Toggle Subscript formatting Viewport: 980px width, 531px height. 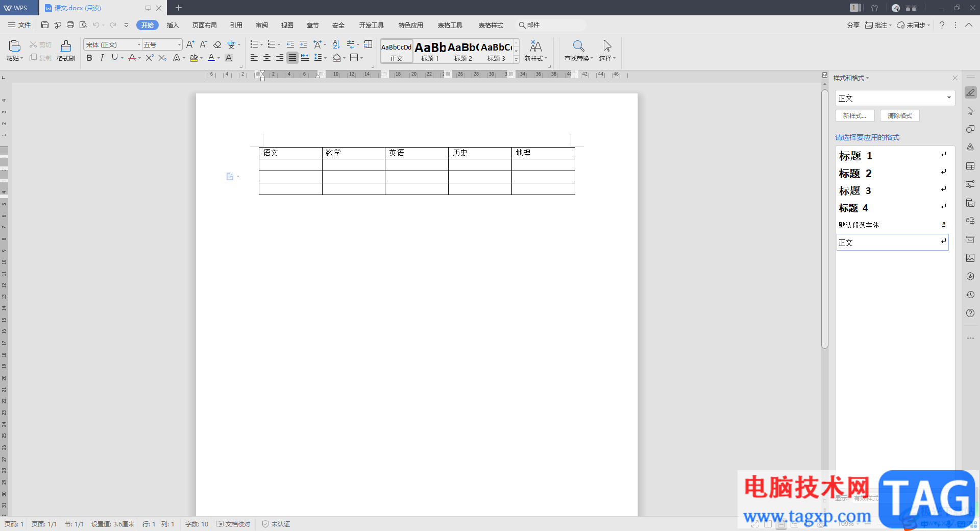(162, 58)
